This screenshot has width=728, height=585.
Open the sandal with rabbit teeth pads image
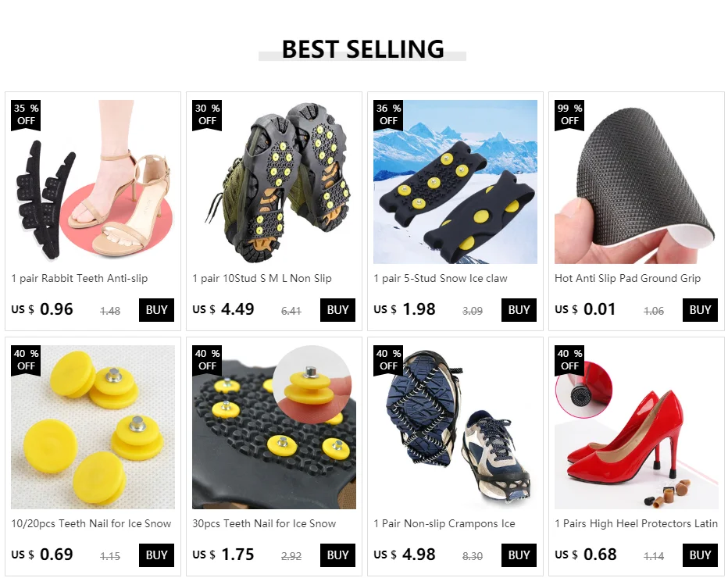[x=93, y=182]
